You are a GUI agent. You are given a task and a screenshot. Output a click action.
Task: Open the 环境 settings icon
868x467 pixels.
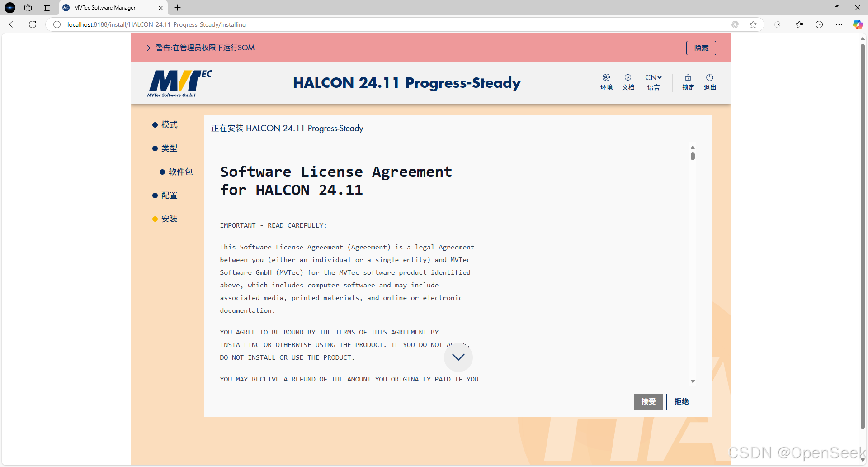(606, 82)
